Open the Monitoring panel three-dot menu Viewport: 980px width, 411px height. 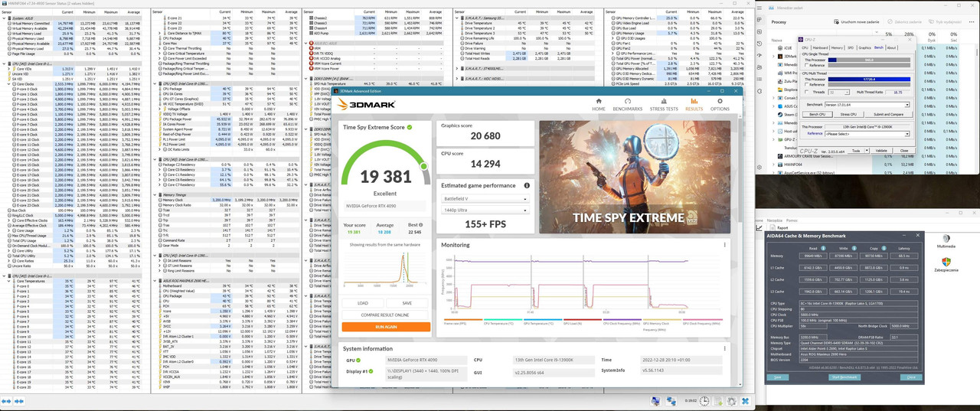coord(724,245)
